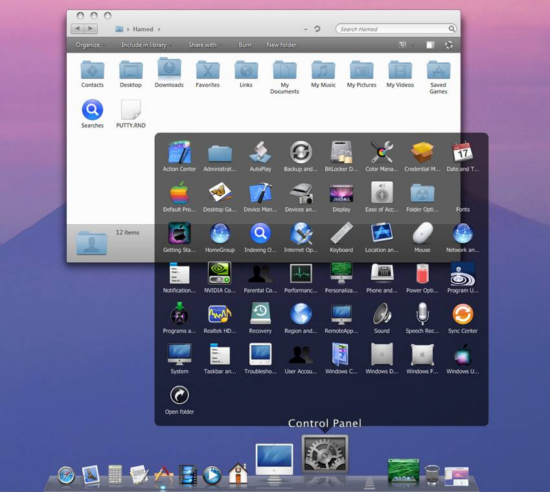This screenshot has height=492, width=550.
Task: Open HomeGroup globe icon
Action: [x=220, y=233]
